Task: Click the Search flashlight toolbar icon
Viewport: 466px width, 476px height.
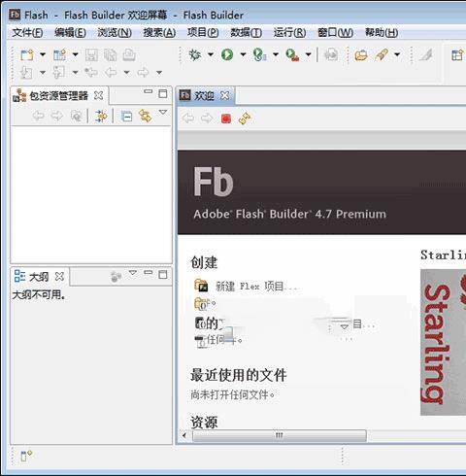Action: 382,54
